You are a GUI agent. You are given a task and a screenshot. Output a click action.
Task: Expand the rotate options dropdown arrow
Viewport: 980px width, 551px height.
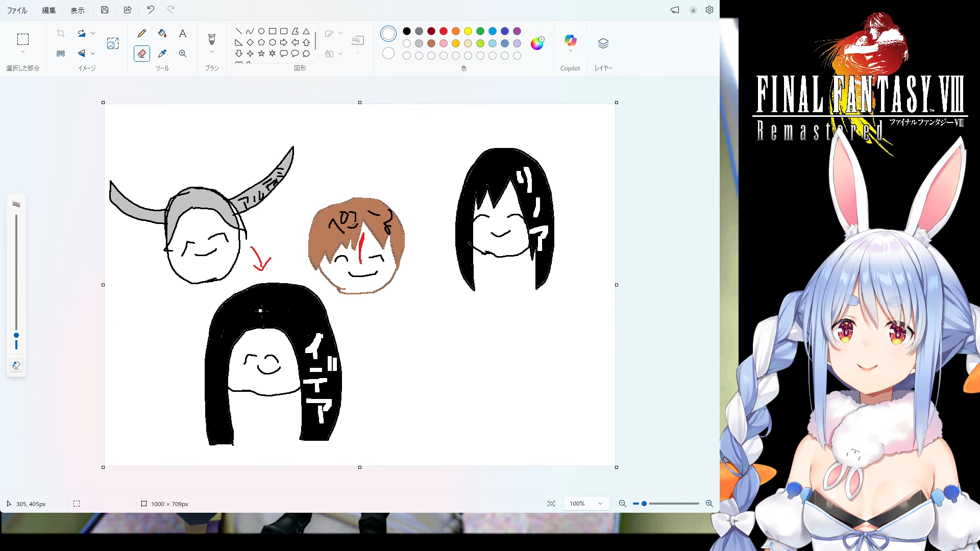pyautogui.click(x=93, y=33)
